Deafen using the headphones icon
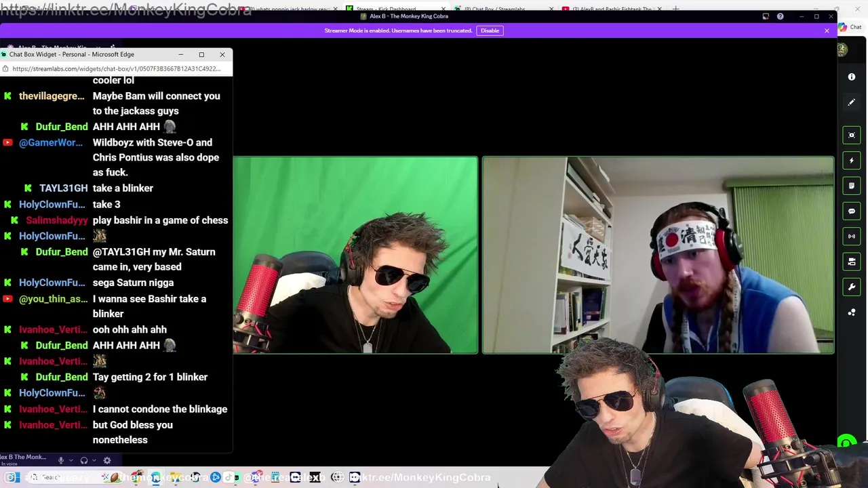Image resolution: width=868 pixels, height=488 pixels. [84, 460]
